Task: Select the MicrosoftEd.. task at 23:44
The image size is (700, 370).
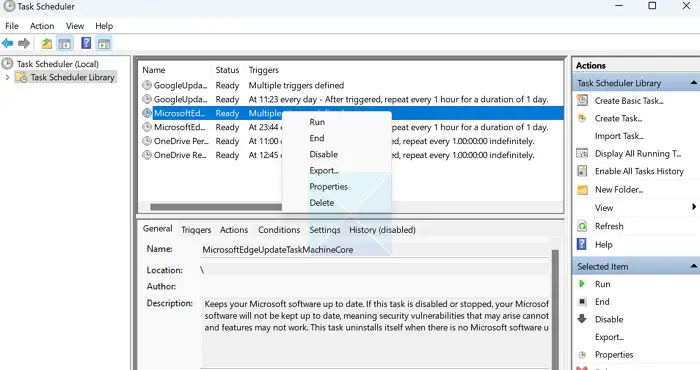Action: point(351,127)
